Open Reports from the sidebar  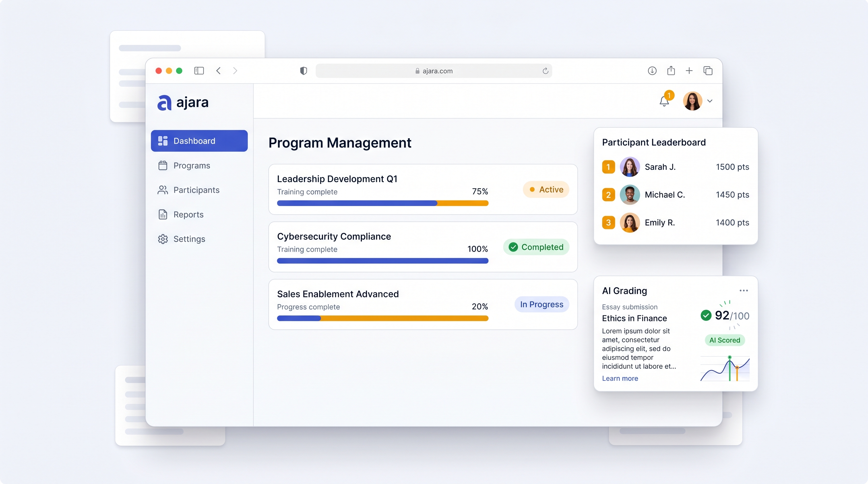[199, 214]
